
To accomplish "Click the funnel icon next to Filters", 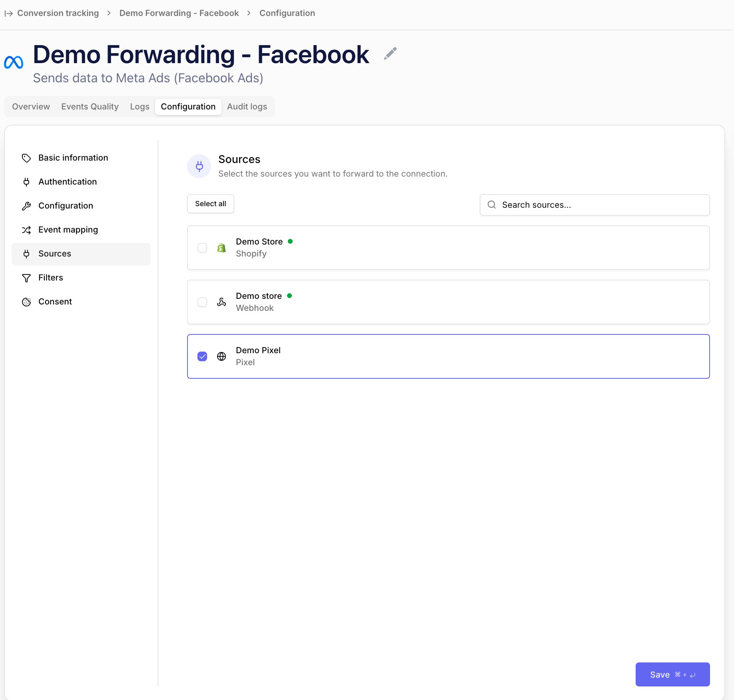I will pyautogui.click(x=26, y=278).
